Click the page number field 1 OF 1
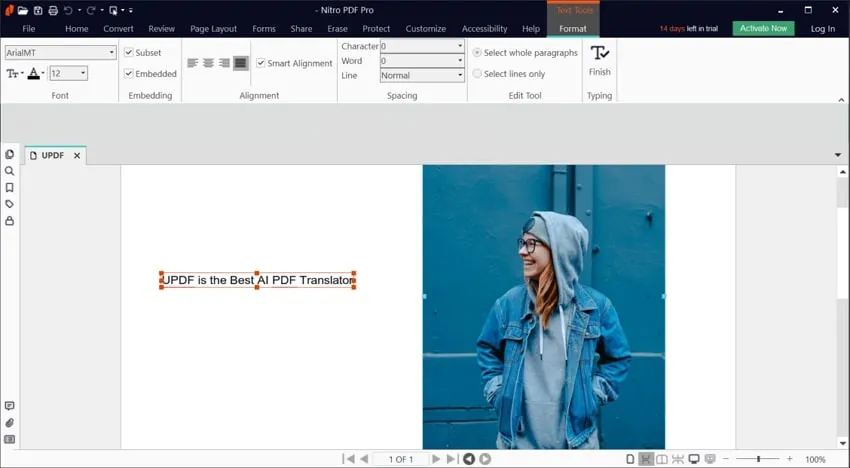The width and height of the screenshot is (850, 468). coord(401,459)
